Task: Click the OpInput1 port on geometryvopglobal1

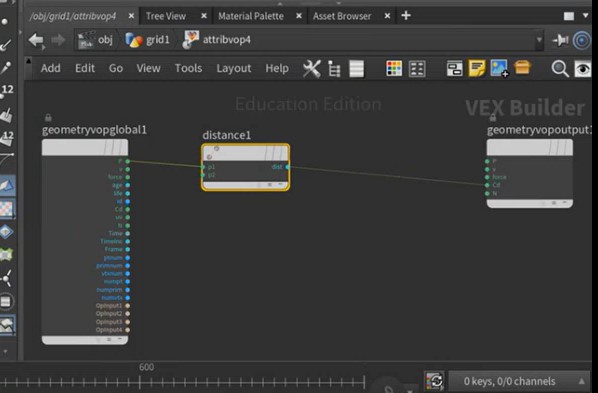Action: [127, 306]
